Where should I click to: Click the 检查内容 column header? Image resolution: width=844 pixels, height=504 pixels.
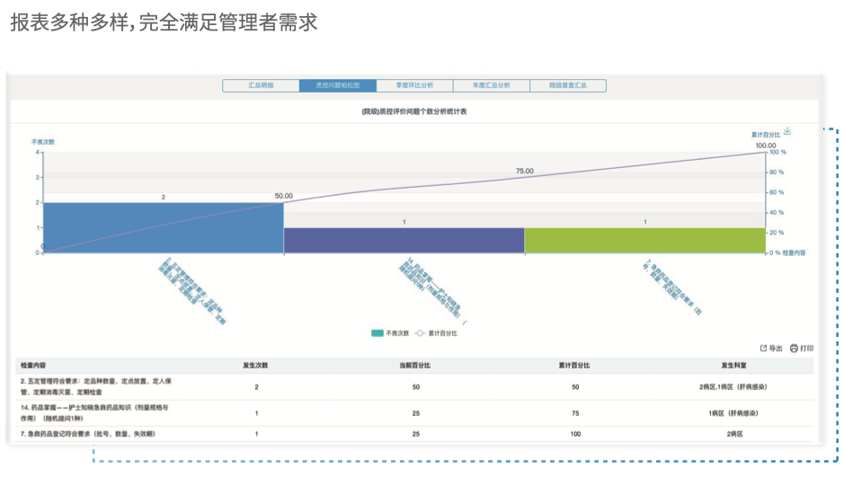(x=35, y=366)
